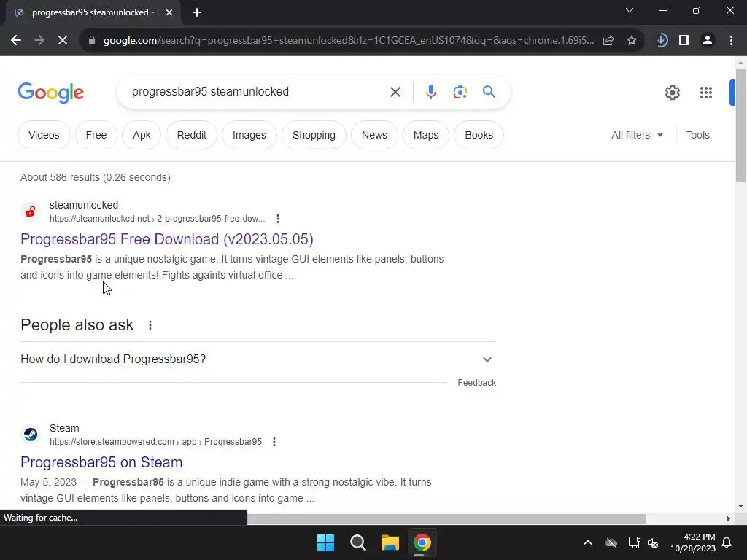
Task: Click the forward navigation arrow
Action: click(x=39, y=41)
